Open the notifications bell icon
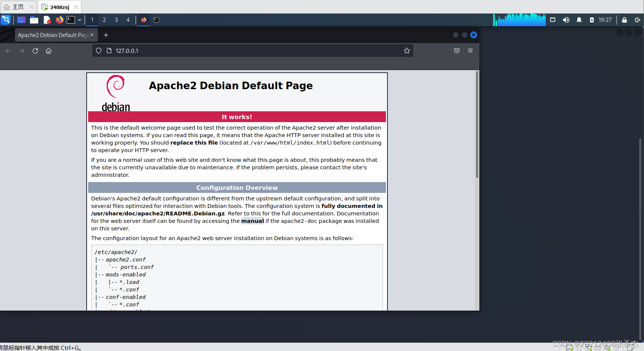The width and height of the screenshot is (644, 351). [x=579, y=20]
